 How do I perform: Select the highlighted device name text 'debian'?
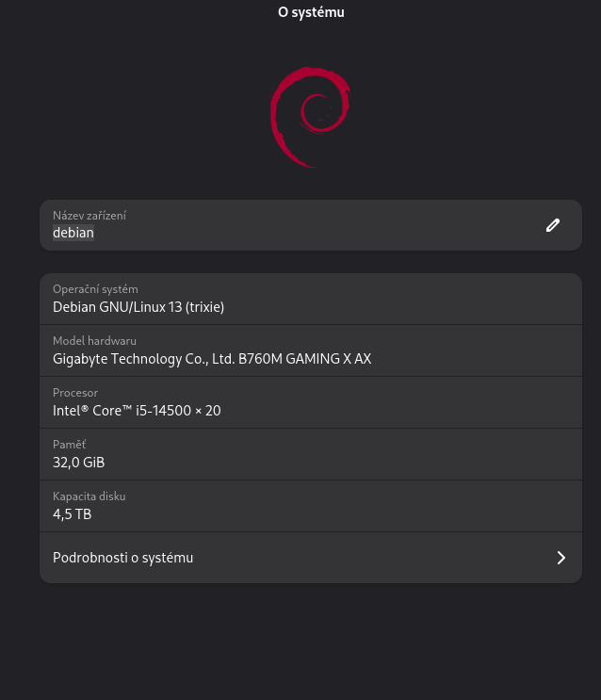(73, 233)
